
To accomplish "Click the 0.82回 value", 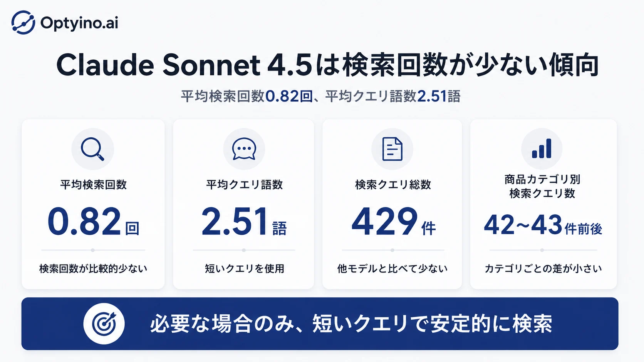I will coord(93,222).
